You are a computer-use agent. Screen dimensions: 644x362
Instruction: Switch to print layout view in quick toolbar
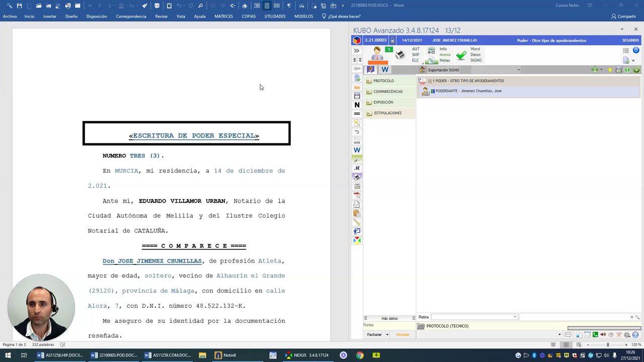[267, 6]
